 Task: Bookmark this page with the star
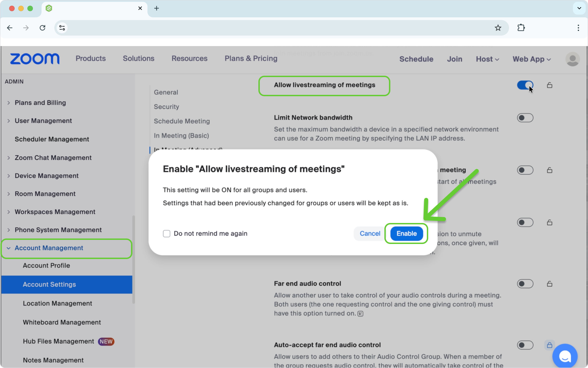[x=498, y=28]
